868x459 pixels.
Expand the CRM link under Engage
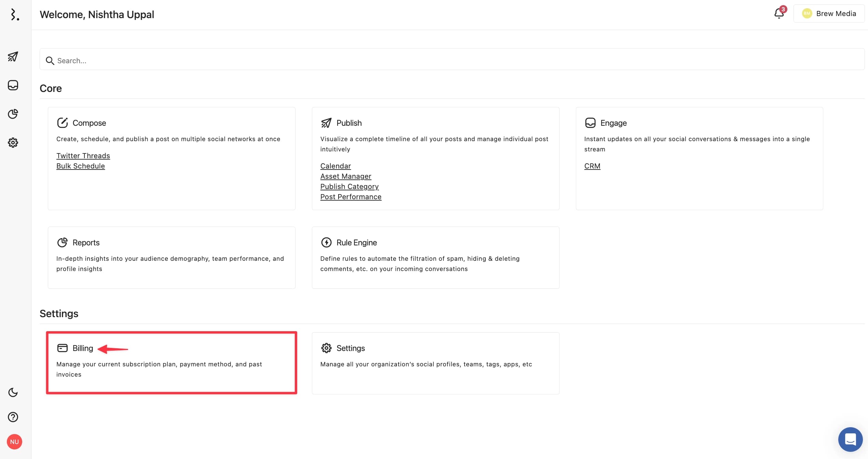point(592,166)
